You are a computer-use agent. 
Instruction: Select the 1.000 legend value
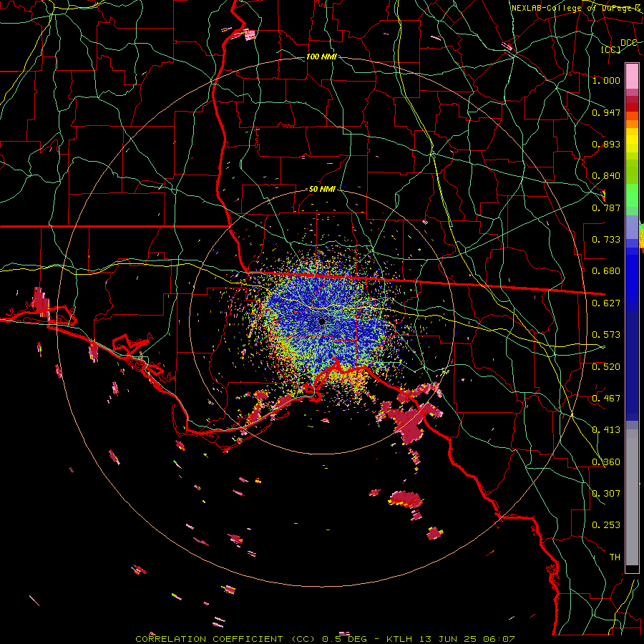tap(606, 80)
